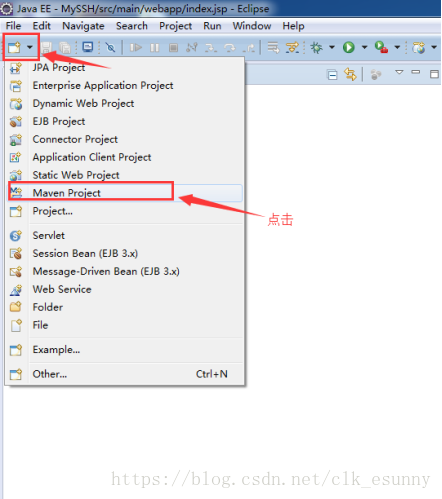Click the Suspend debug icon

[154, 48]
